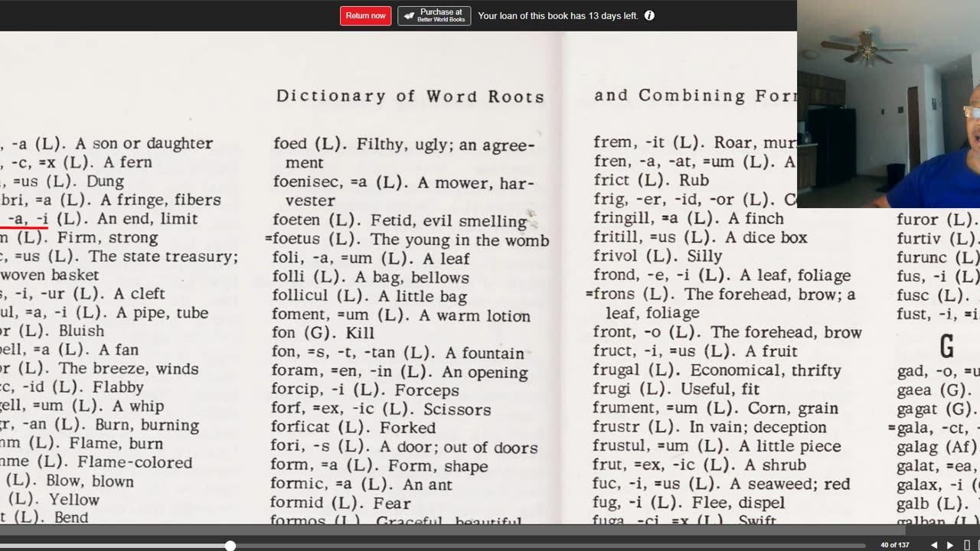Image resolution: width=980 pixels, height=551 pixels.
Task: Flip to the next page arrow
Action: (950, 545)
